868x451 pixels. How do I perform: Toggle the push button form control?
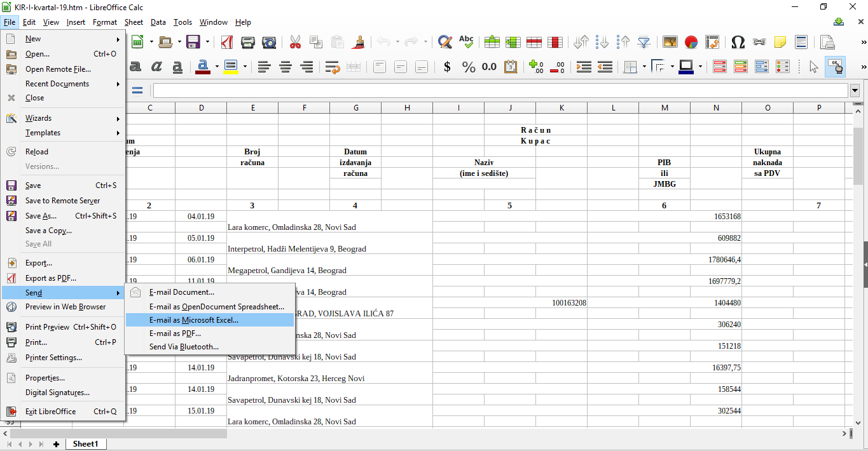[835, 67]
